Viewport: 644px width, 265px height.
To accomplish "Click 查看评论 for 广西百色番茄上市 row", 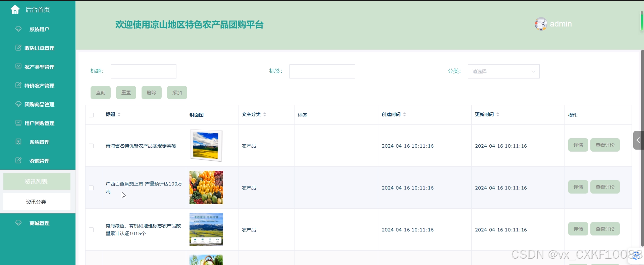I will pos(605,187).
